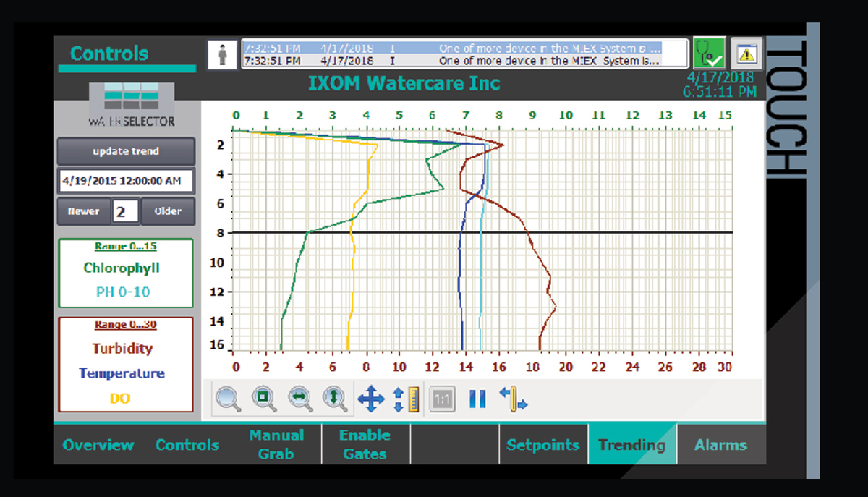Open the Alarms tab

click(721, 444)
